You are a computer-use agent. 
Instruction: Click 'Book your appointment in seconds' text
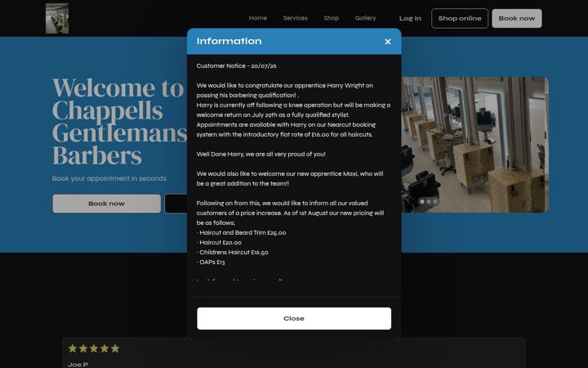click(109, 178)
